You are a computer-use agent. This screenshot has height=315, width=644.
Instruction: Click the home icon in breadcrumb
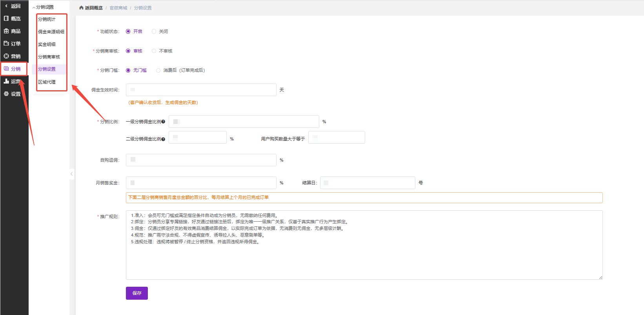[x=81, y=8]
